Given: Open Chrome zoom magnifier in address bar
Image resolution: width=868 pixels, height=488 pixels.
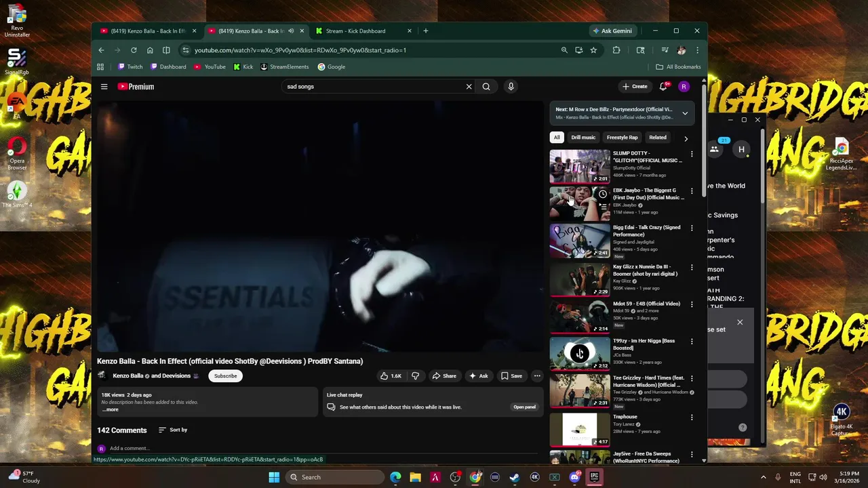Looking at the screenshot, I should [564, 50].
